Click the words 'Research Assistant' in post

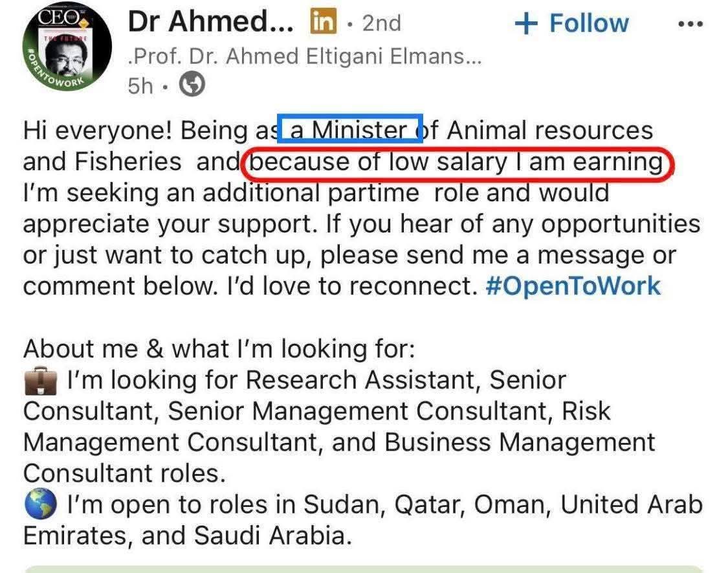[362, 380]
